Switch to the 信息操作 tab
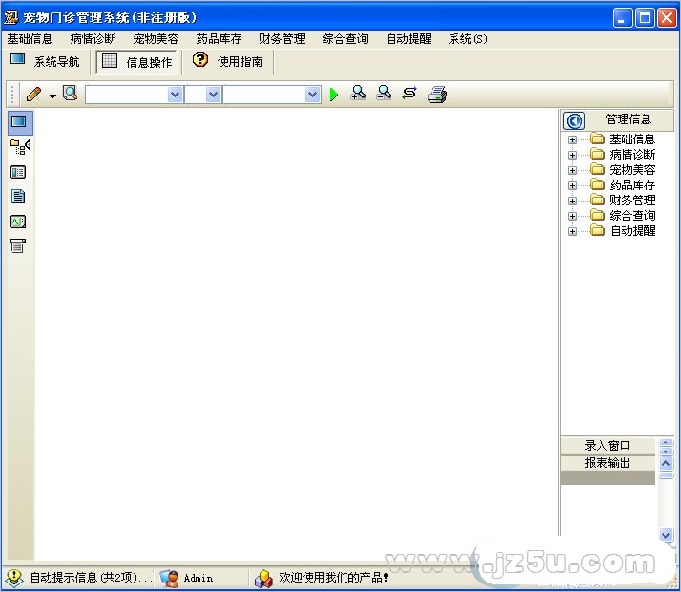Image resolution: width=681 pixels, height=592 pixels. tap(137, 62)
